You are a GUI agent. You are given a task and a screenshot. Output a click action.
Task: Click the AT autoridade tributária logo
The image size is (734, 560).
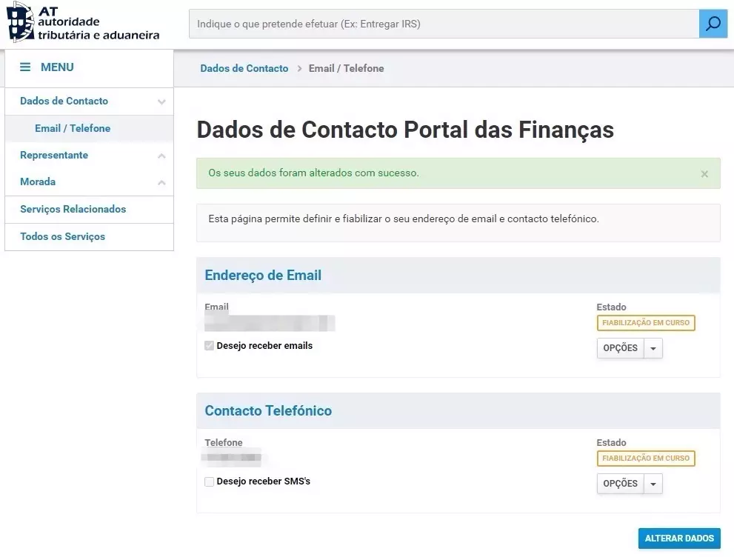pyautogui.click(x=83, y=22)
